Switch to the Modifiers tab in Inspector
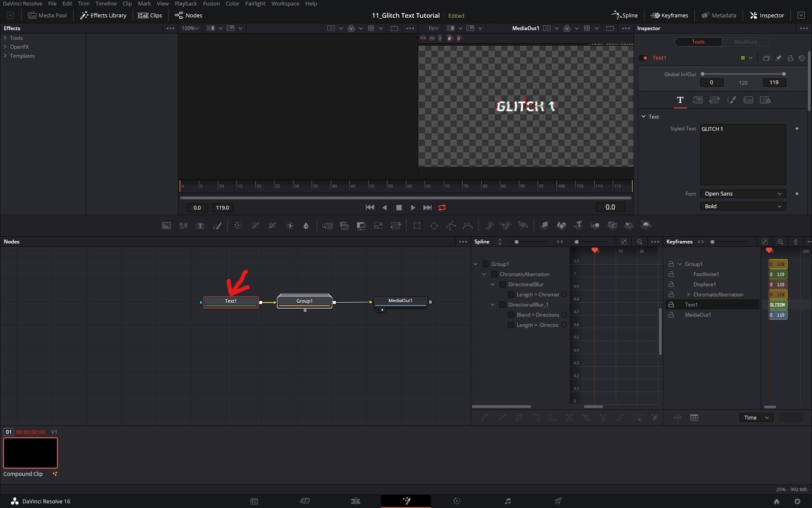 pyautogui.click(x=746, y=42)
